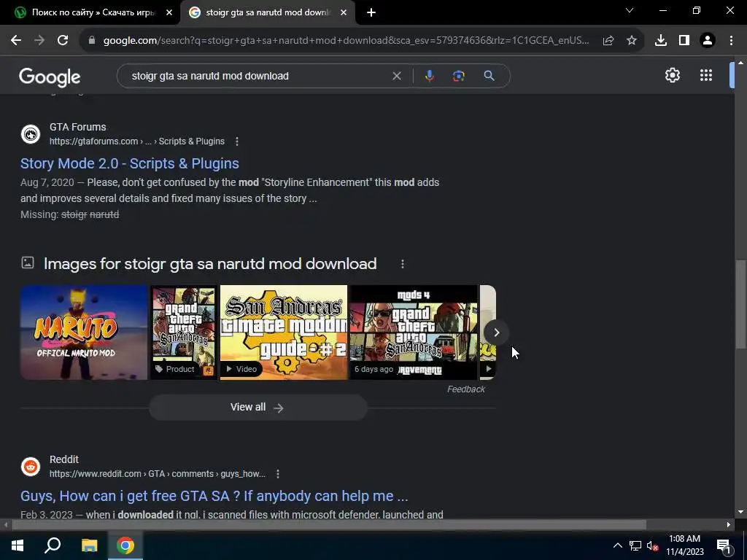Open a new browser tab

click(371, 12)
